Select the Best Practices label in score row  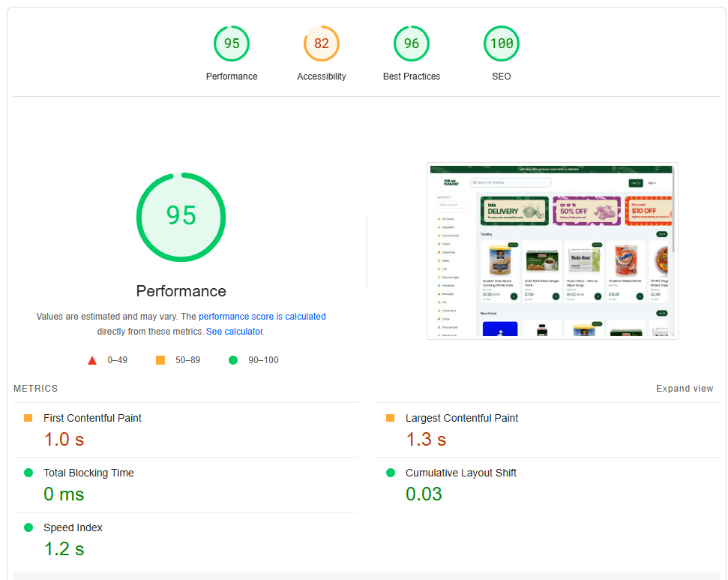coord(411,77)
